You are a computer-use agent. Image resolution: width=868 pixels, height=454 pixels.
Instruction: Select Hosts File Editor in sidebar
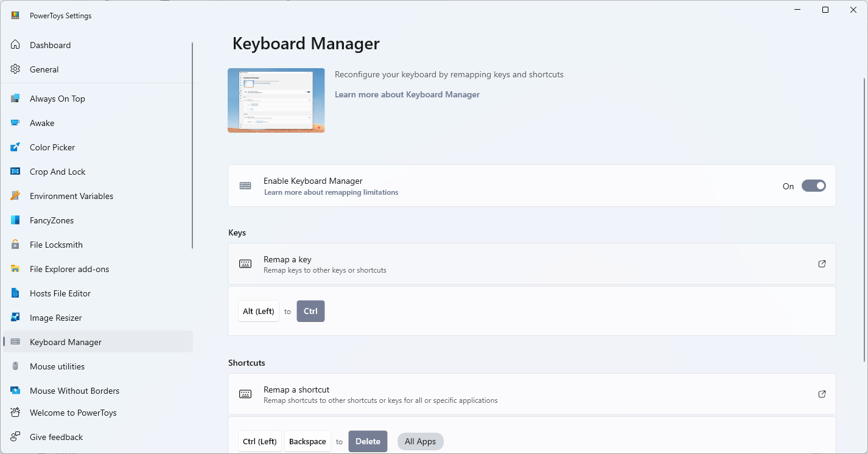pyautogui.click(x=98, y=293)
